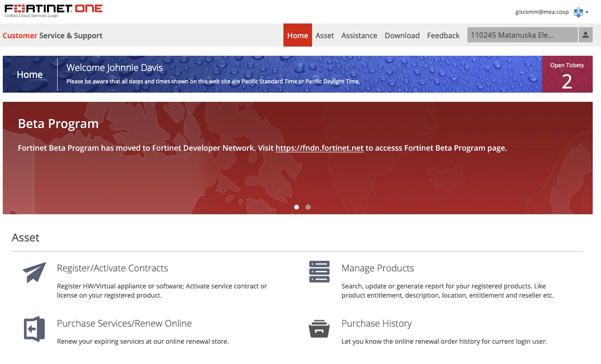Open the Assistance tab
The image size is (601, 364).
(x=359, y=35)
